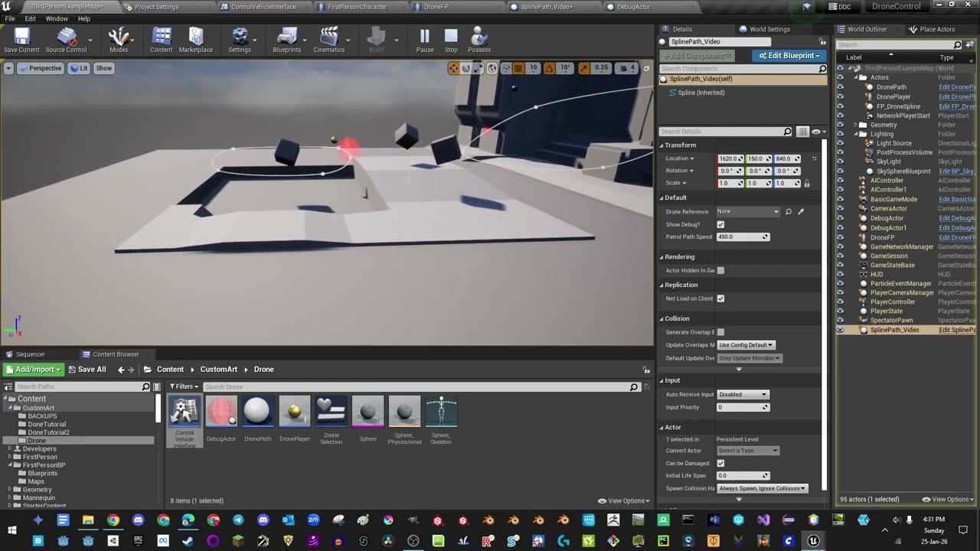Pause the simulation with Pause button
Screen dimensions: 980x551
tap(425, 40)
